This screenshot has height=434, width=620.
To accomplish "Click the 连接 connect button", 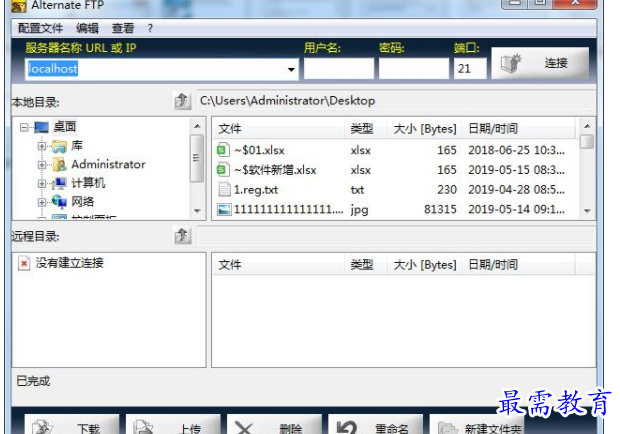I will tap(540, 63).
